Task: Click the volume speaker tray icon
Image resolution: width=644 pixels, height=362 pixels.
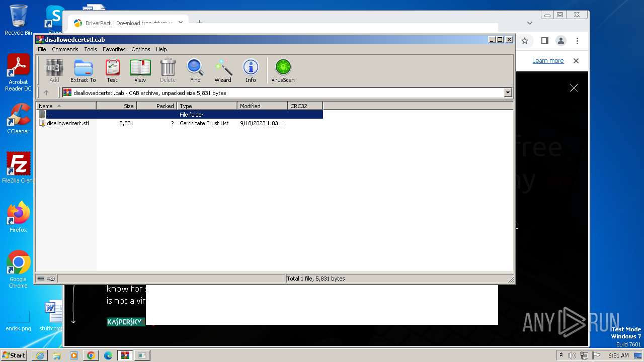Action: [572, 355]
